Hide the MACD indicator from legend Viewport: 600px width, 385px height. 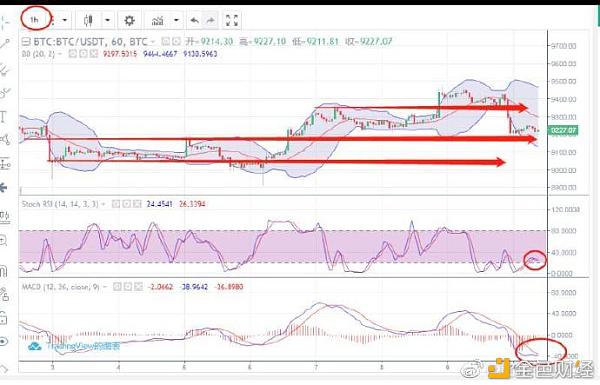point(117,287)
